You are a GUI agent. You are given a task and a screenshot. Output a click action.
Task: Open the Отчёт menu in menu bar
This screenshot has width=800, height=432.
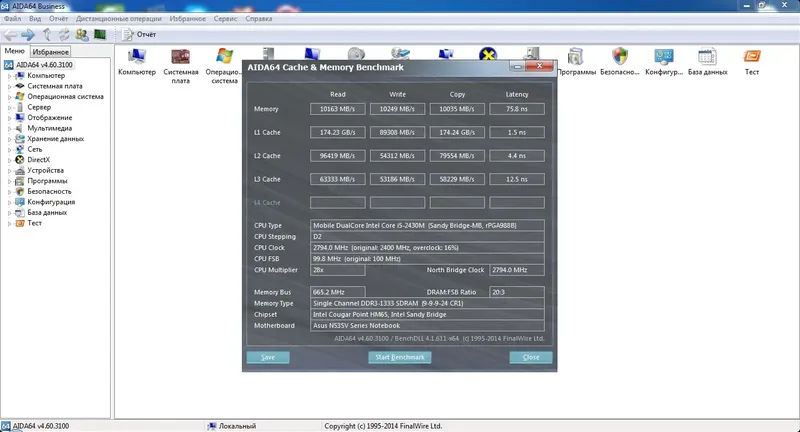(59, 19)
